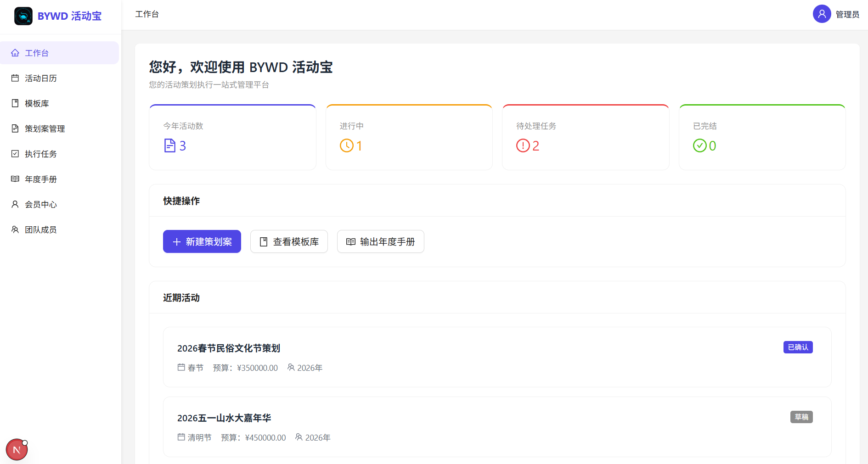Click the file icon in 今年活动数 card
The width and height of the screenshot is (868, 464).
pyautogui.click(x=170, y=145)
